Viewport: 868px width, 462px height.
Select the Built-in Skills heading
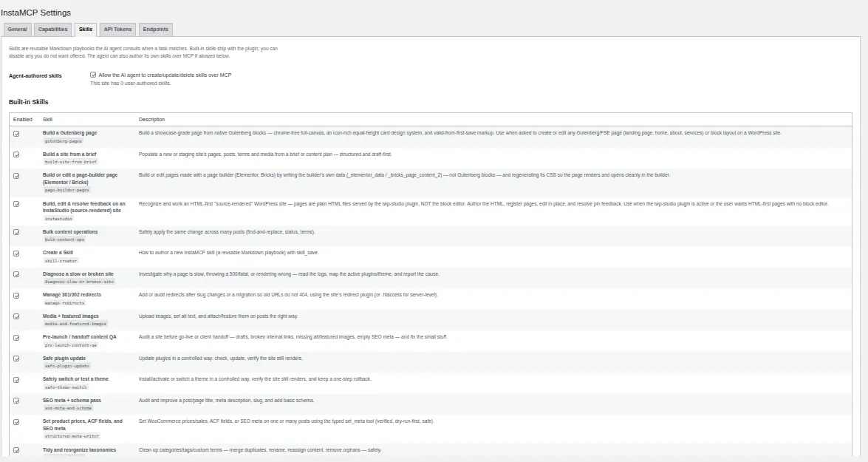[x=29, y=102]
